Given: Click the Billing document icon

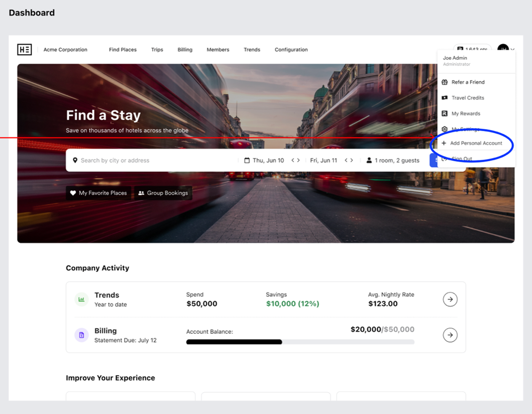Looking at the screenshot, I should point(81,335).
